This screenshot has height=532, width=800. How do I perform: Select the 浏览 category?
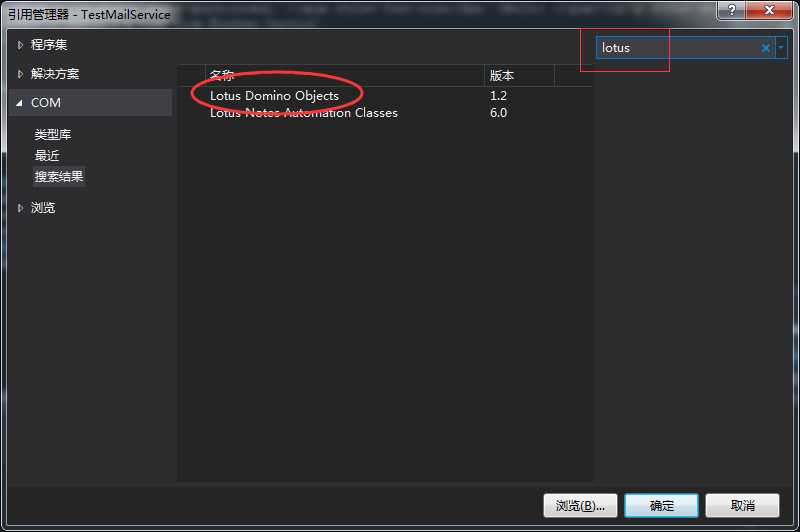point(43,208)
